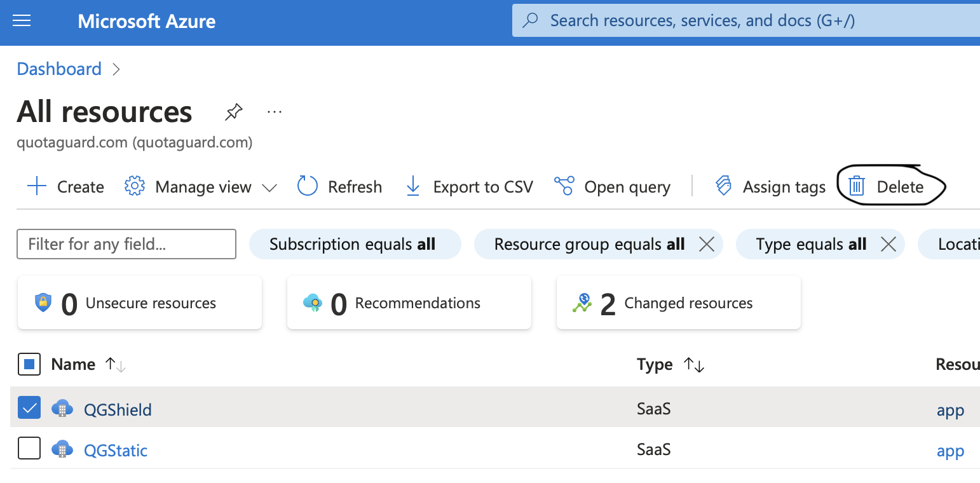Toggle the select-all resources checkbox

[x=29, y=365]
